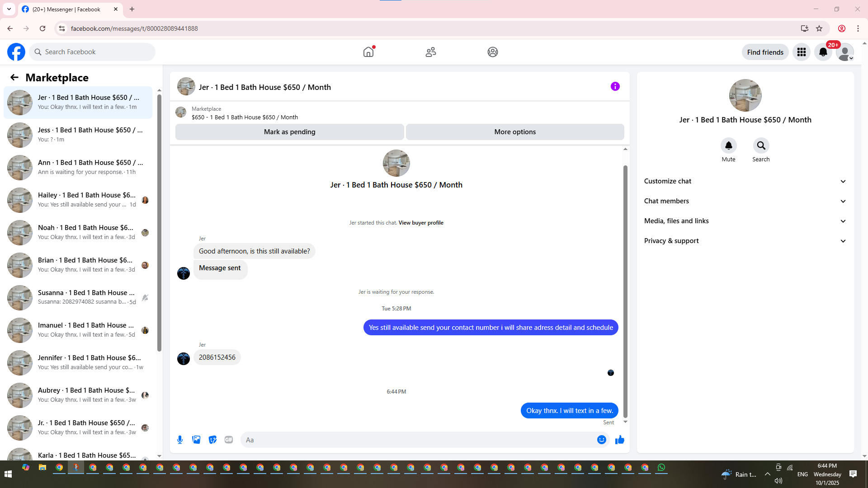Open Brian conversation in chat list
The height and width of the screenshot is (488, 868).
click(78, 265)
